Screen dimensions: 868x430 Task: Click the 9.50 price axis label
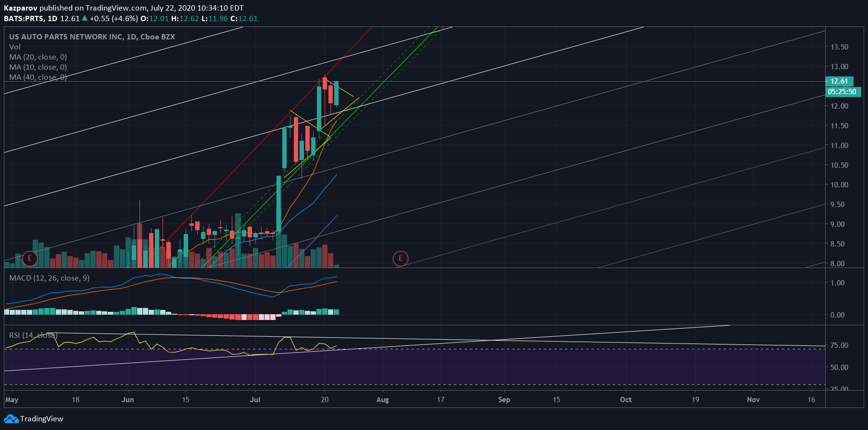[838, 205]
